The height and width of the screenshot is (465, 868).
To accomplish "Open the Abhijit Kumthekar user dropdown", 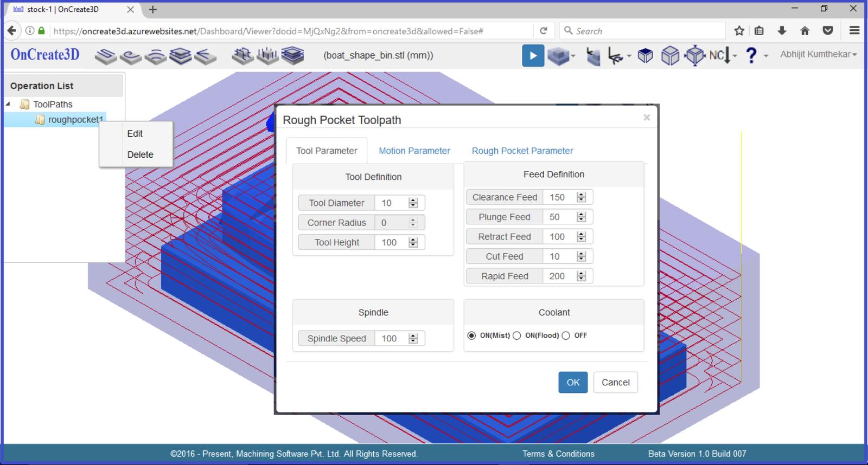I will pyautogui.click(x=818, y=54).
